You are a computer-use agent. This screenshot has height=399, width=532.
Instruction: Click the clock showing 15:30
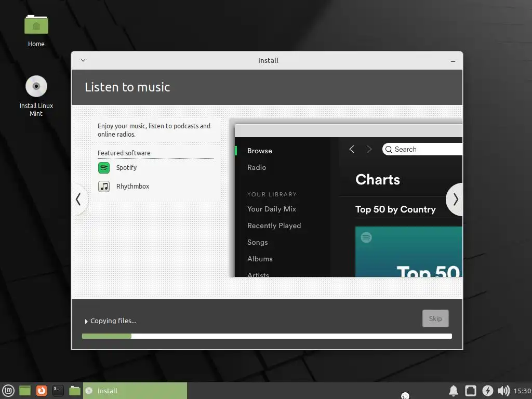click(522, 391)
